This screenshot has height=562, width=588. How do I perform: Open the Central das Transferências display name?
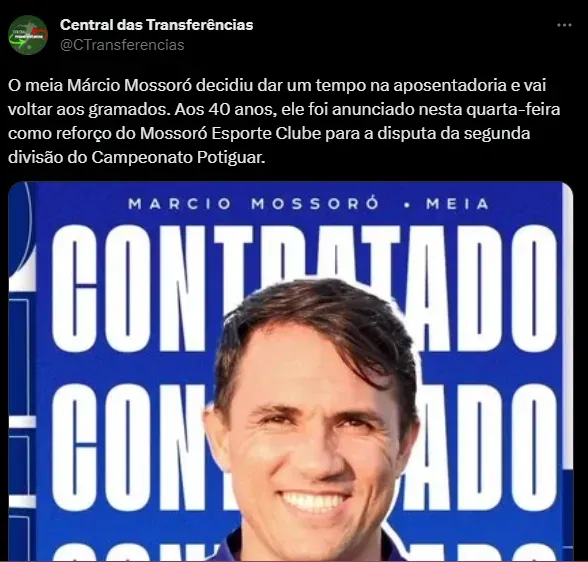pos(156,25)
